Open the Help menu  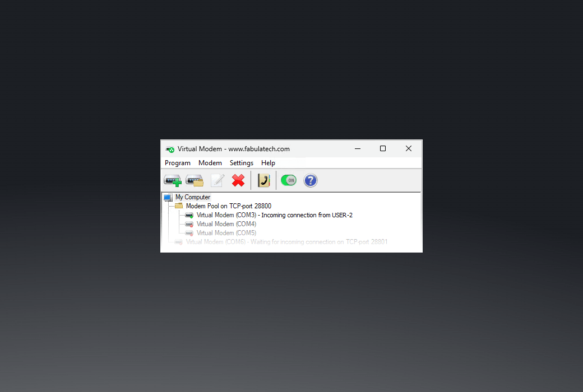tap(268, 163)
